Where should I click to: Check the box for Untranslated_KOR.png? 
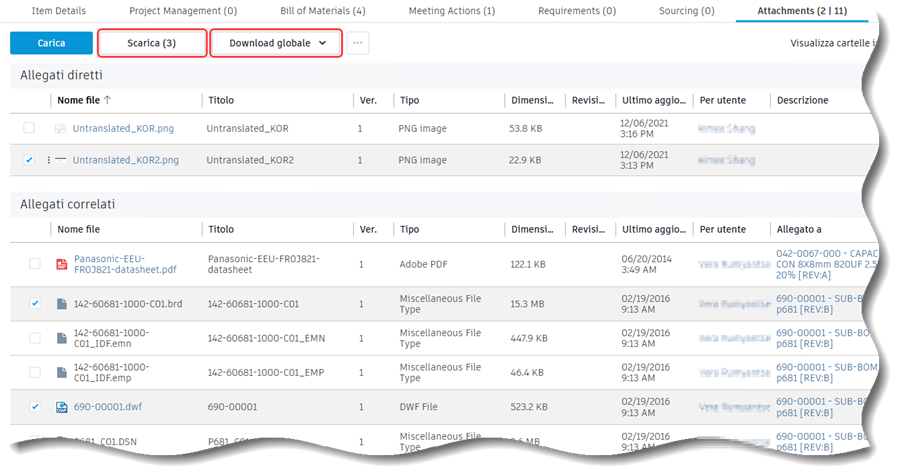click(29, 129)
